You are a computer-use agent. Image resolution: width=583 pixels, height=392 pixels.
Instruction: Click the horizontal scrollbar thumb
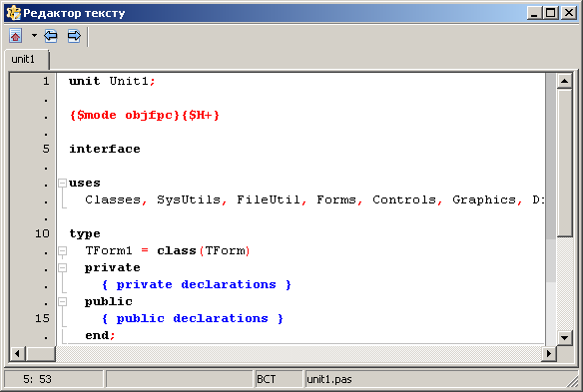tap(41, 353)
